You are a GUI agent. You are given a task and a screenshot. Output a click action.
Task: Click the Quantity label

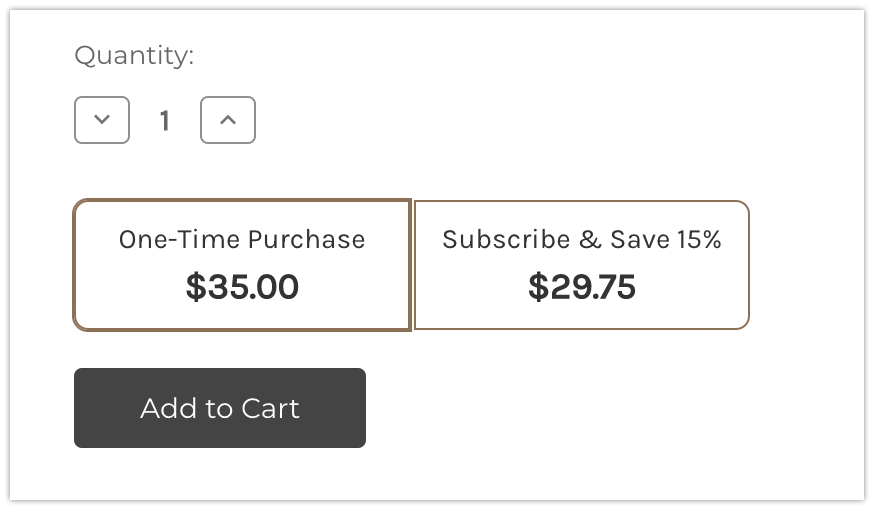(134, 56)
